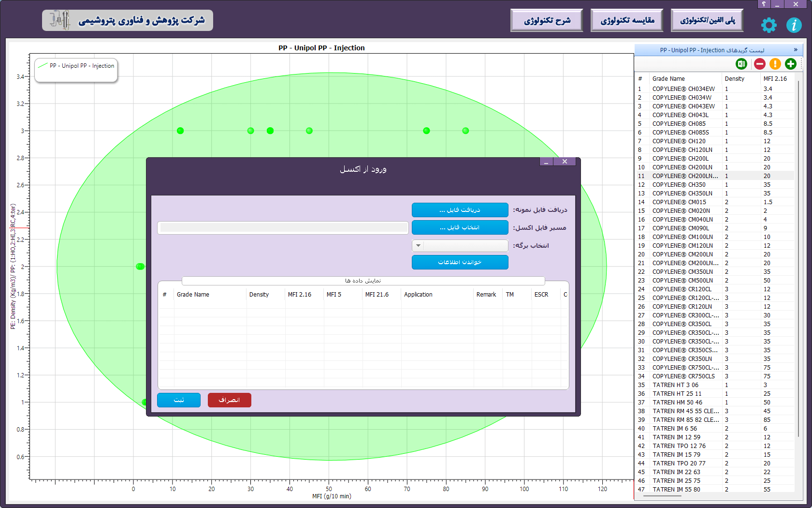The image size is (812, 508).
Task: Click the help question mark in title bar
Action: click(764, 4)
